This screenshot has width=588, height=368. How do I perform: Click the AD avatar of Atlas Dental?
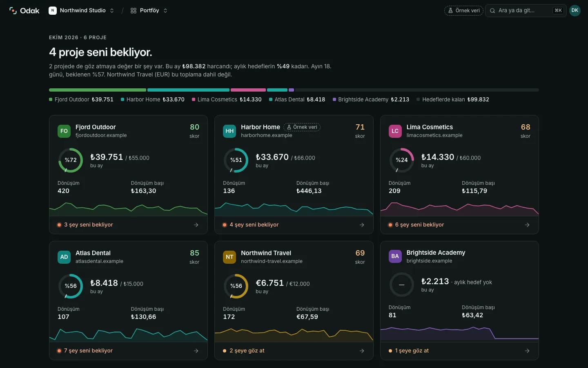(x=64, y=257)
